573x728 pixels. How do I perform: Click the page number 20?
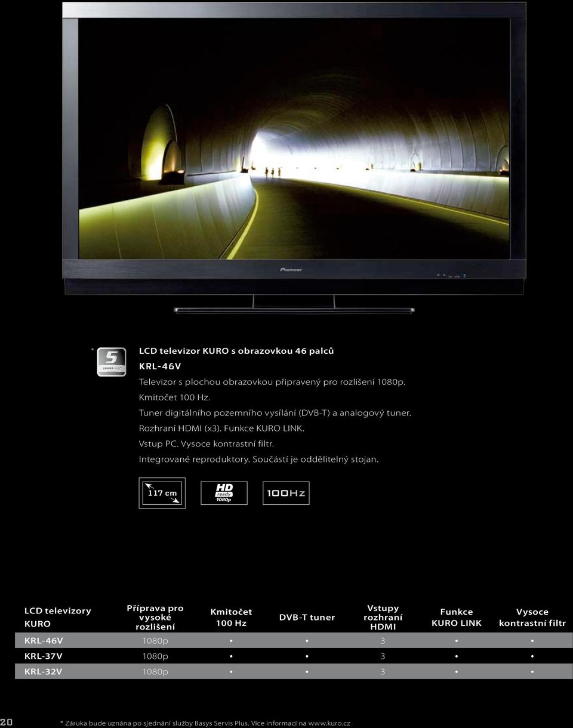click(x=6, y=721)
